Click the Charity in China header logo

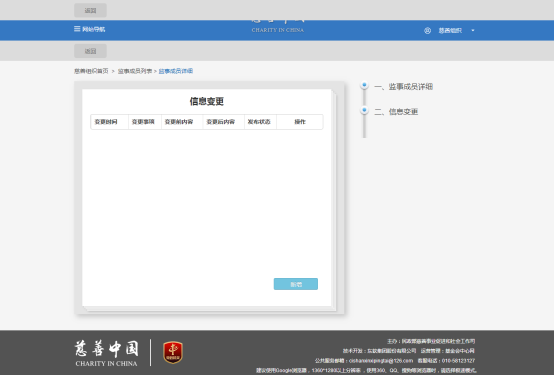pos(278,27)
